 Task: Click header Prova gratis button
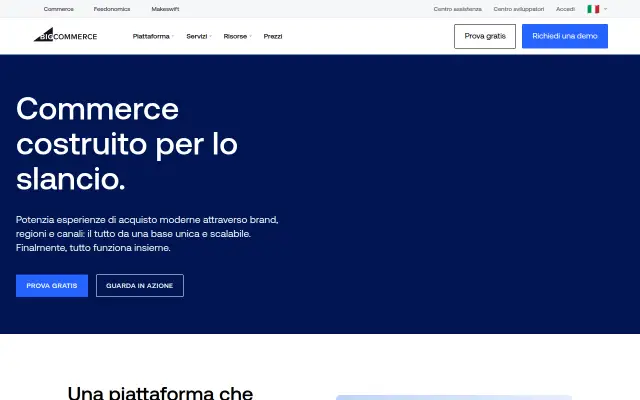(485, 36)
